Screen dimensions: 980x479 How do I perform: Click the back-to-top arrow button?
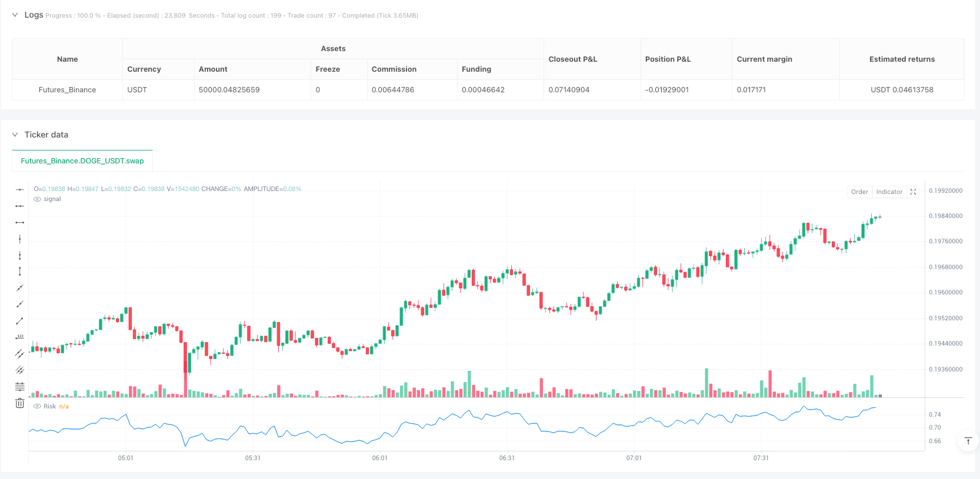tap(968, 441)
